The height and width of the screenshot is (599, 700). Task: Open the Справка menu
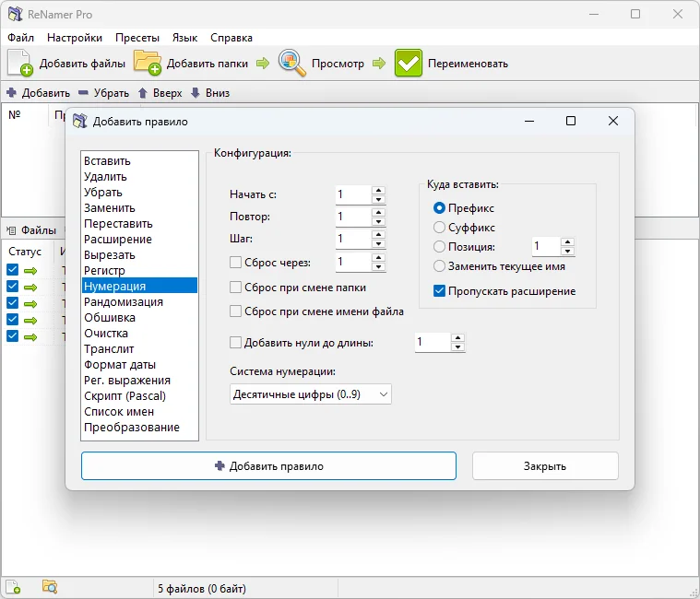[231, 38]
